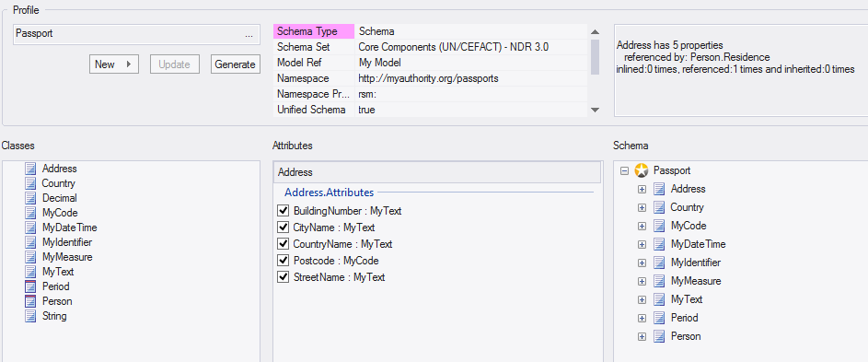Uncheck the CountryName attribute checkbox
Image resolution: width=868 pixels, height=362 pixels.
(x=284, y=244)
